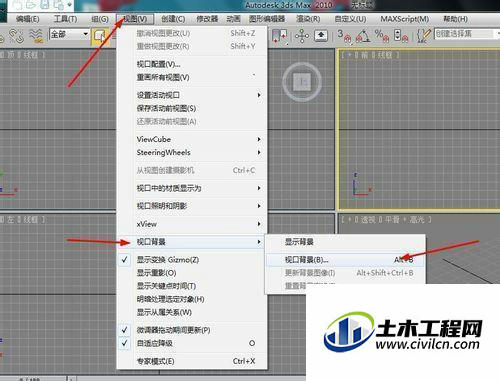Click the Save File icon in quick access toolbar

click(x=44, y=4)
